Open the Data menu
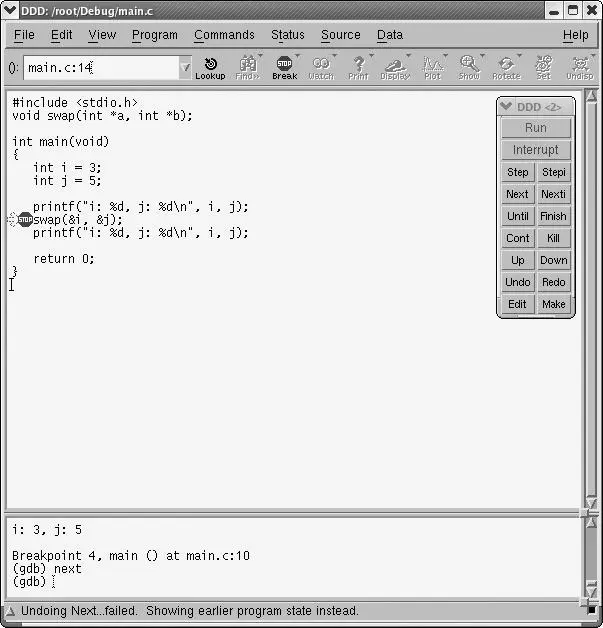 coord(390,35)
